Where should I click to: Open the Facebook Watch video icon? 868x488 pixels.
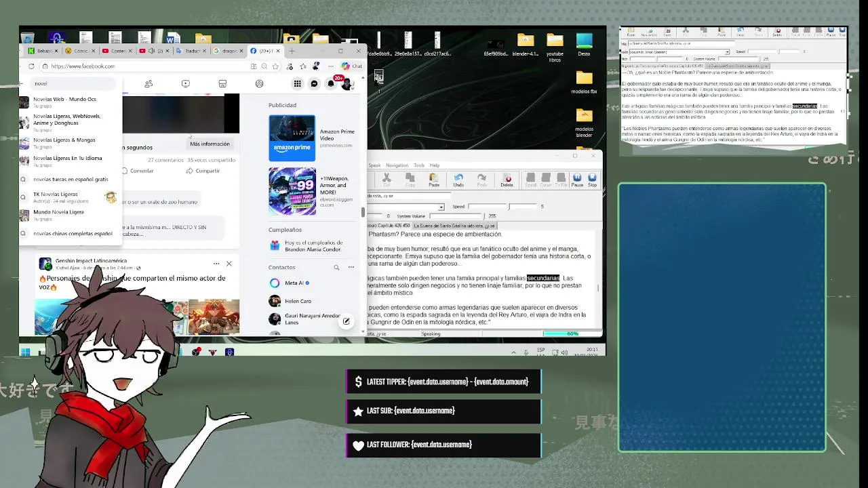pyautogui.click(x=186, y=83)
